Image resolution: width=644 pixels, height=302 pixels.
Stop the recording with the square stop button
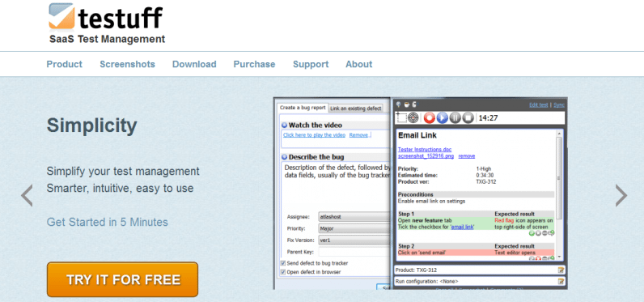(x=468, y=117)
